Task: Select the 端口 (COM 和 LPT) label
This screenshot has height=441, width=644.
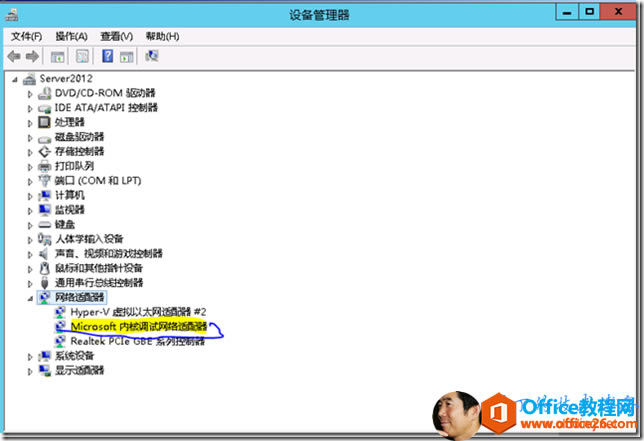Action: pos(98,181)
